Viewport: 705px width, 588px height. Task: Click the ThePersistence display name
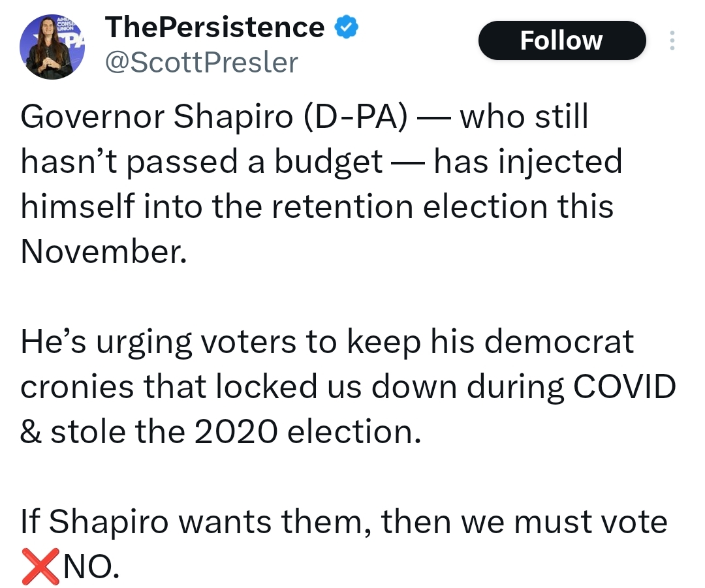214,27
